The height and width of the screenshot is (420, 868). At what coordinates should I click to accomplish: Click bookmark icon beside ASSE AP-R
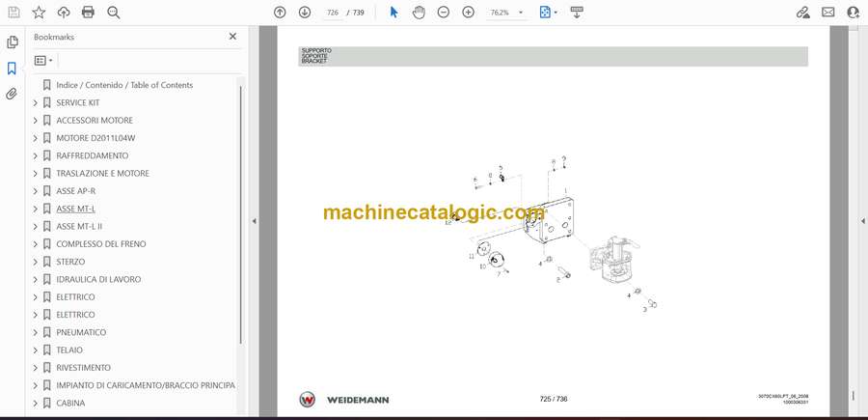[x=47, y=191]
